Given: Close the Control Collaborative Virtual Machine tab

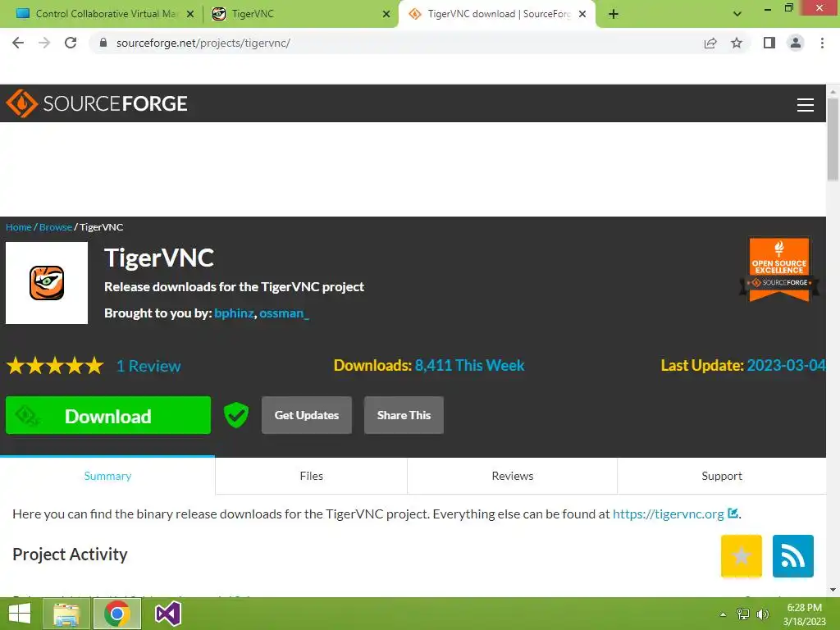Looking at the screenshot, I should (x=190, y=14).
